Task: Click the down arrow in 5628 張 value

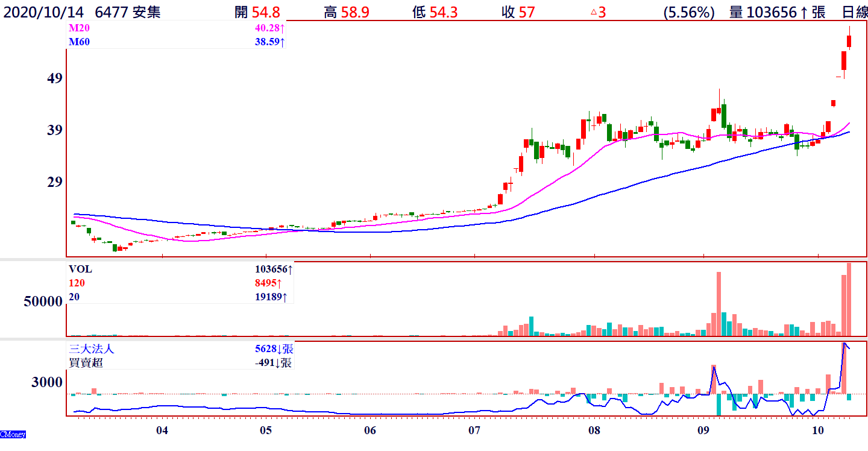Action: (x=280, y=349)
